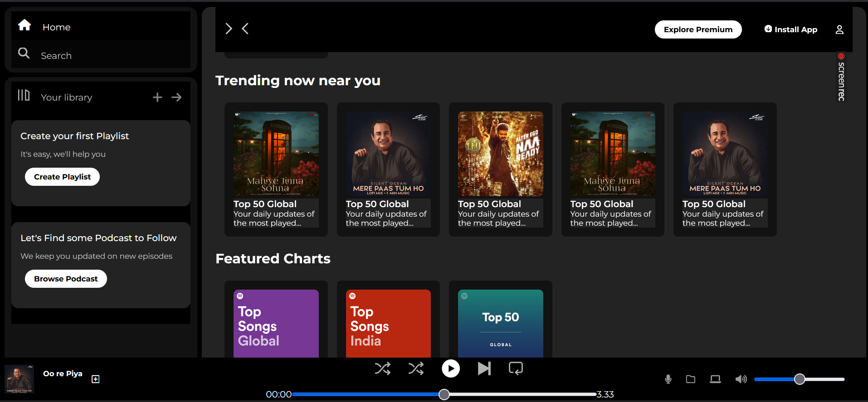Click second shuffle icon in player

click(x=416, y=368)
